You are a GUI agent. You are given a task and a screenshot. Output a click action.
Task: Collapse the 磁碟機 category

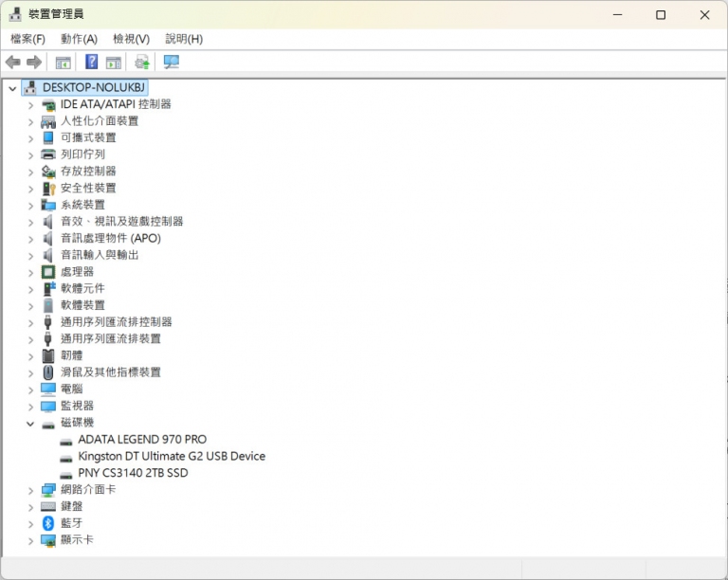[x=30, y=424]
